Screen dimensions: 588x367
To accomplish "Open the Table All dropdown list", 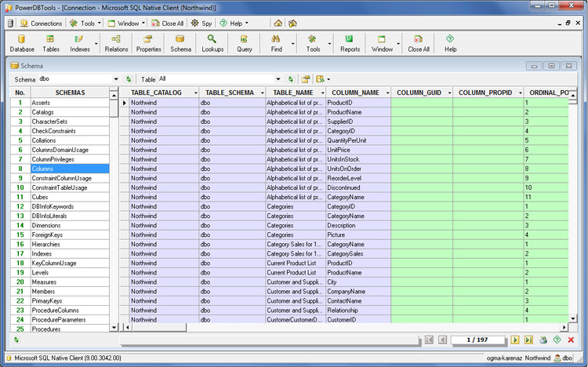I will pyautogui.click(x=278, y=79).
